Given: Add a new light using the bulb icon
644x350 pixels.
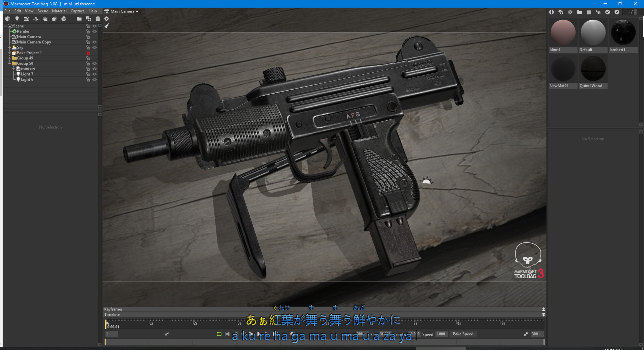Looking at the screenshot, I should click(x=17, y=19).
